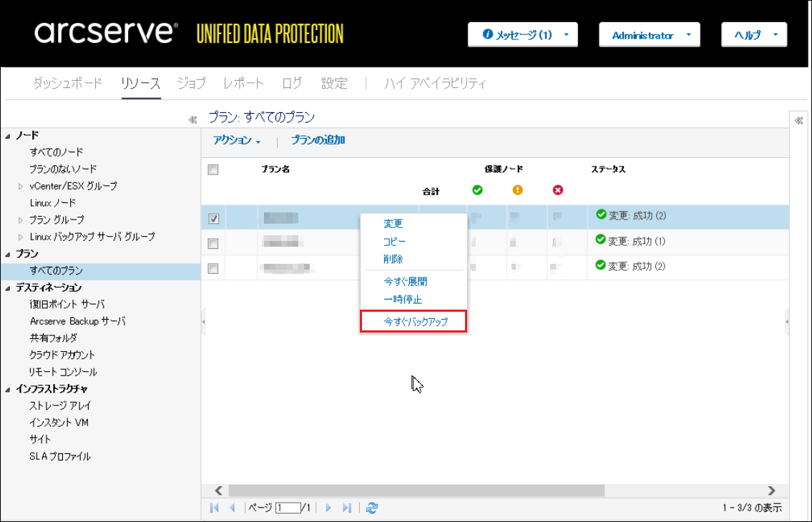Switch to ジョブ tab
The image size is (812, 522).
192,83
